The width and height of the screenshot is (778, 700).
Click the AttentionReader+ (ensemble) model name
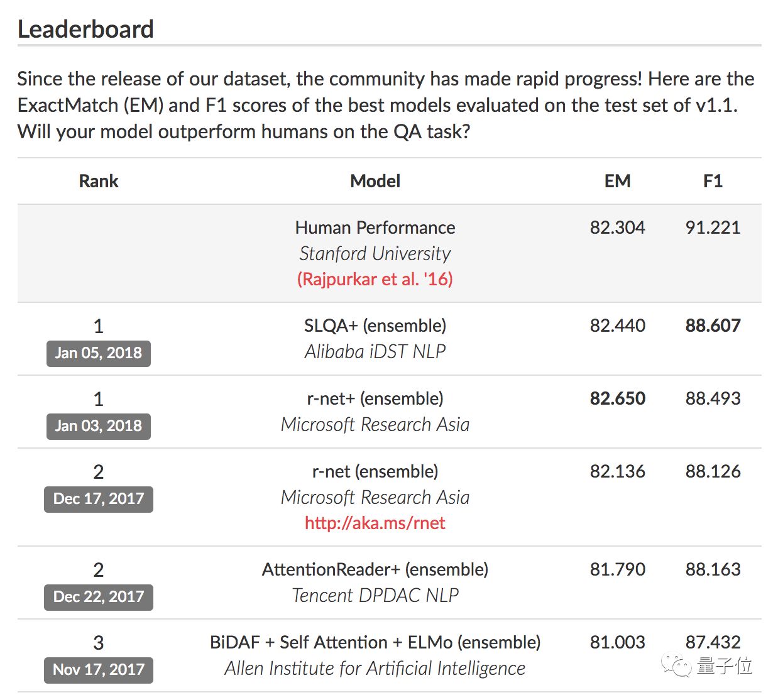click(x=375, y=569)
